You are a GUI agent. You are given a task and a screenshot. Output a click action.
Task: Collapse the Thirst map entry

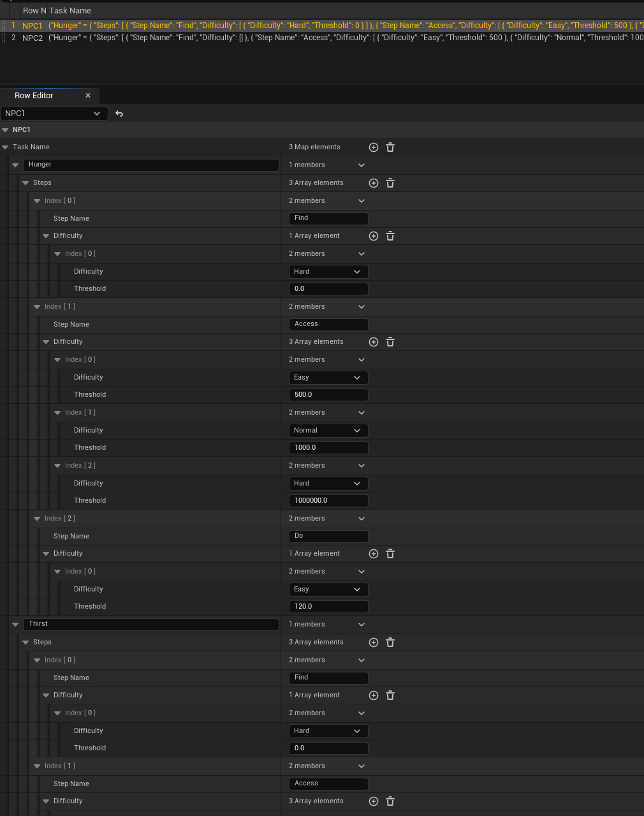(x=15, y=625)
